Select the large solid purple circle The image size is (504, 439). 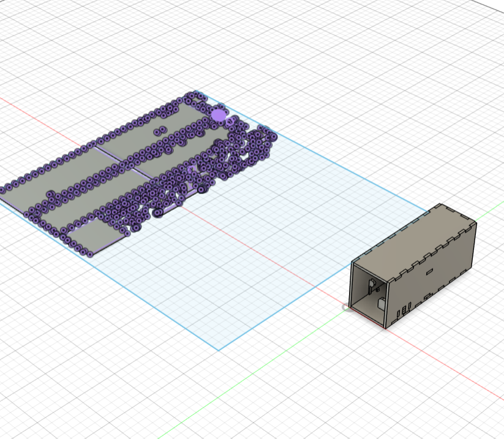219,115
